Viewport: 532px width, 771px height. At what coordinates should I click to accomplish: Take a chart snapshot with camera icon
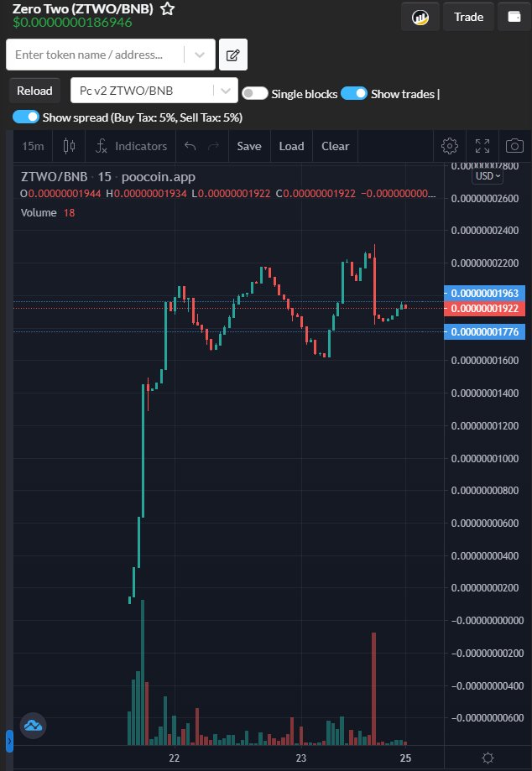pos(514,146)
